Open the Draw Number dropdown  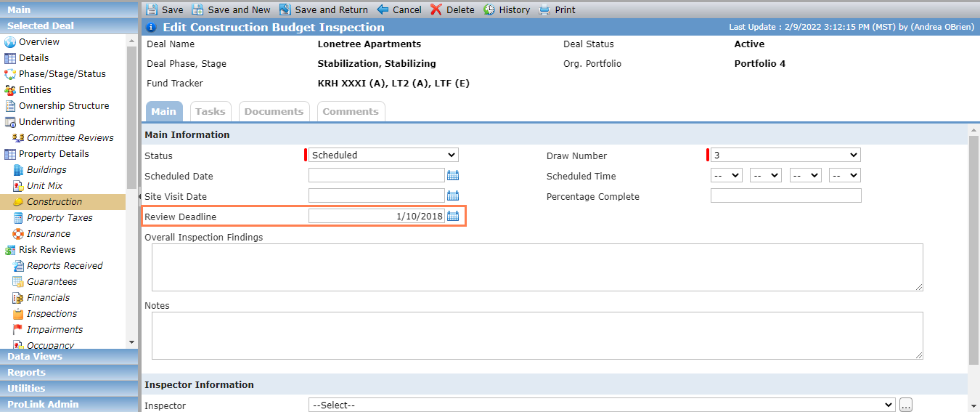coord(785,155)
